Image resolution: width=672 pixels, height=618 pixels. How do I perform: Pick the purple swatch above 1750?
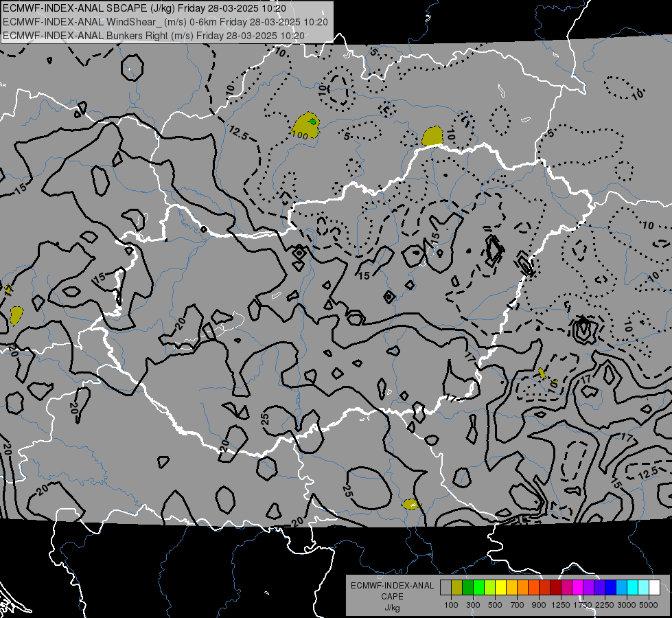589,588
